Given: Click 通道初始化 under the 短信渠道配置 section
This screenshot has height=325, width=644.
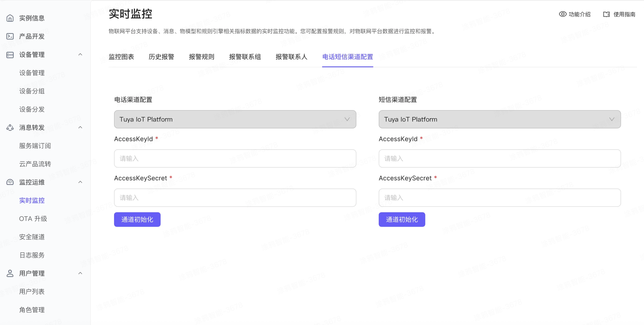Looking at the screenshot, I should coord(402,219).
